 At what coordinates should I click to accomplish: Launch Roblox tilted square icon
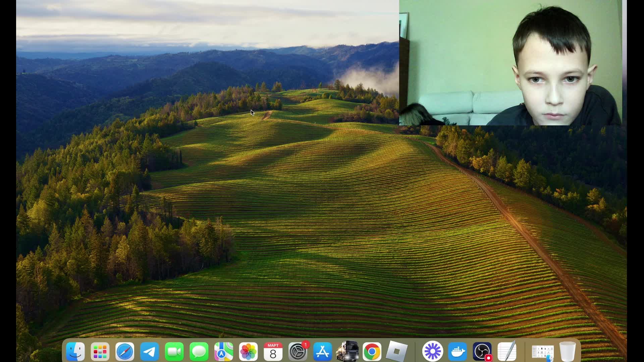point(397,352)
